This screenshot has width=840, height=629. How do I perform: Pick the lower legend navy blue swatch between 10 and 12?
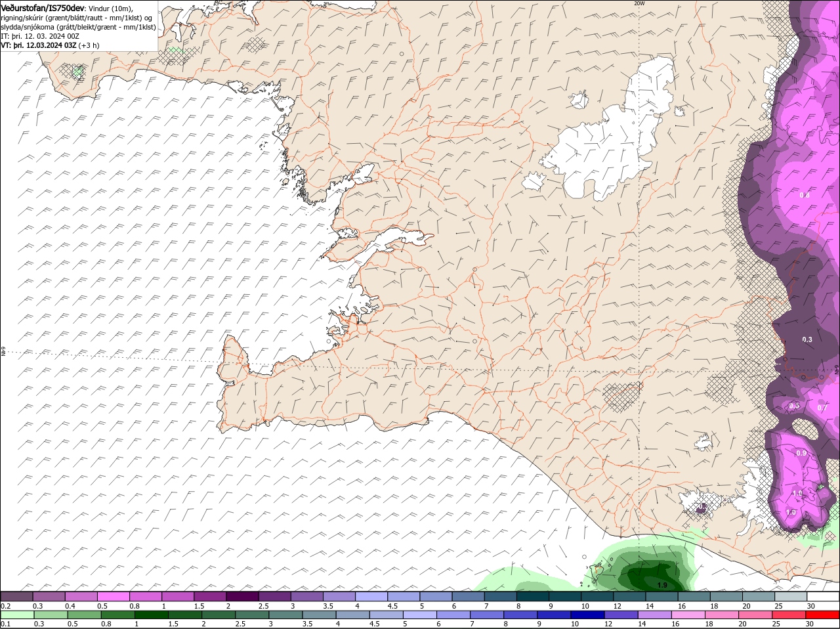tap(587, 615)
